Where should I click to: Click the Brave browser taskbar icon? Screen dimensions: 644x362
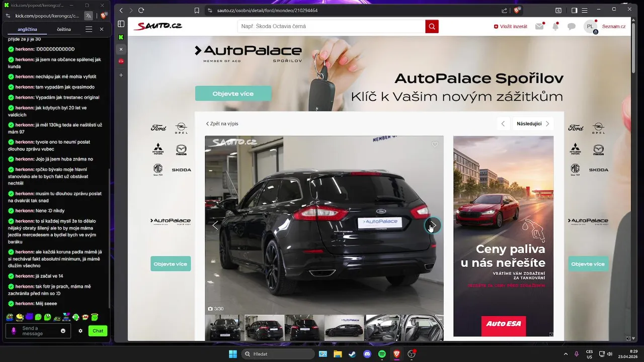tap(397, 354)
